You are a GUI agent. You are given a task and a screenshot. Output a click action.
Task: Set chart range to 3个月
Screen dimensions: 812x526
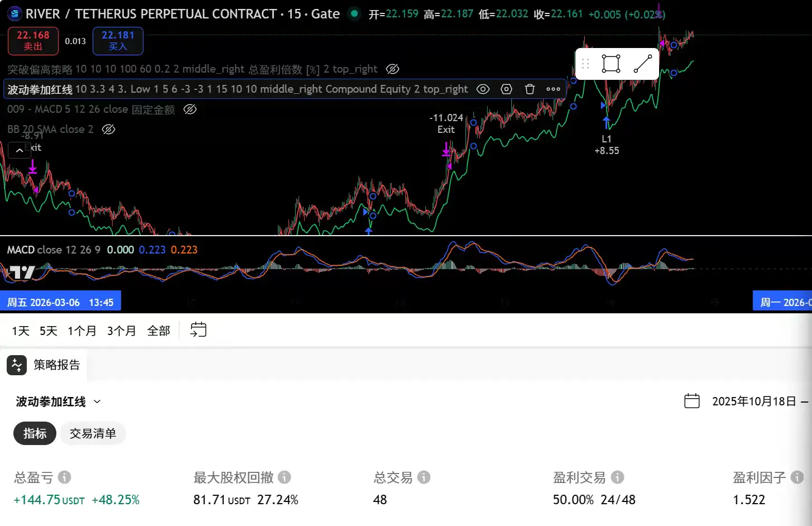click(x=122, y=331)
